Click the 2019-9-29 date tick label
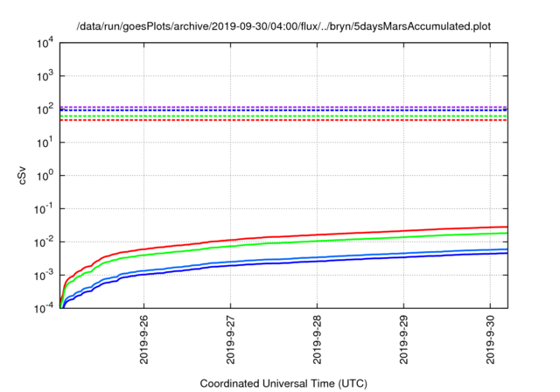The image size is (560, 392). pyautogui.click(x=404, y=339)
